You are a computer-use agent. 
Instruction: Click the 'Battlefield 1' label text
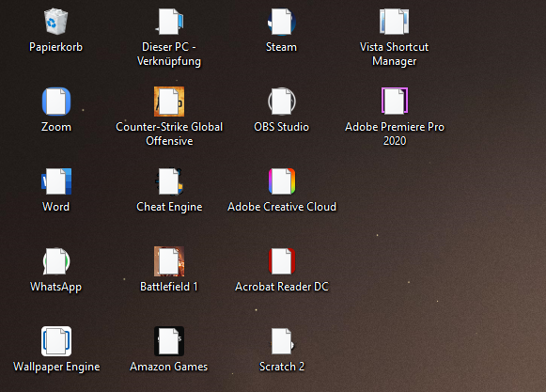[169, 287]
